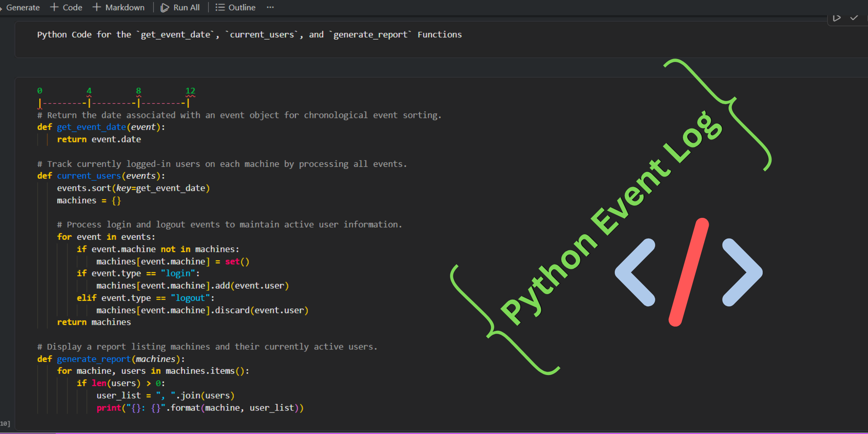Click the 'return event.date' line
The height and width of the screenshot is (434, 868).
[99, 139]
